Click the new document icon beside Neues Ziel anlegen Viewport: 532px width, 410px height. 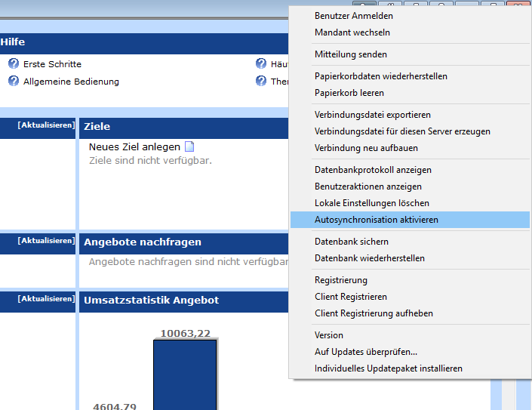[189, 146]
